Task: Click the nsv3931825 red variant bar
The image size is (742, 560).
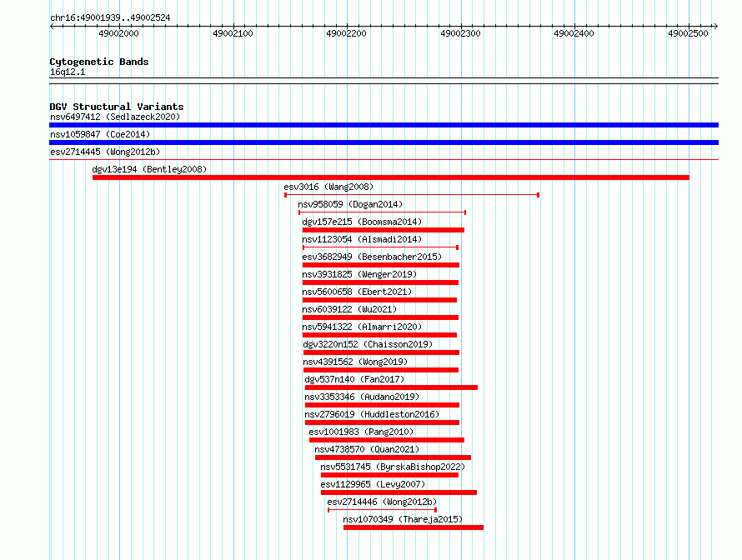Action: tap(380, 282)
